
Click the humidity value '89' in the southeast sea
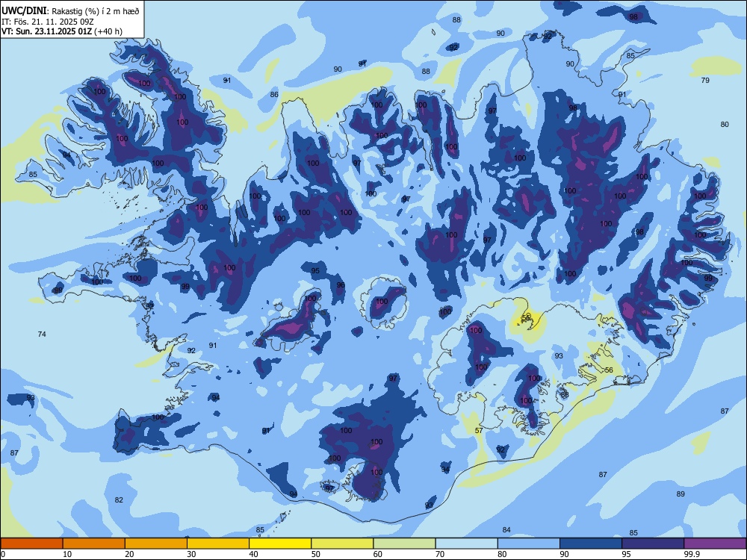tap(681, 494)
